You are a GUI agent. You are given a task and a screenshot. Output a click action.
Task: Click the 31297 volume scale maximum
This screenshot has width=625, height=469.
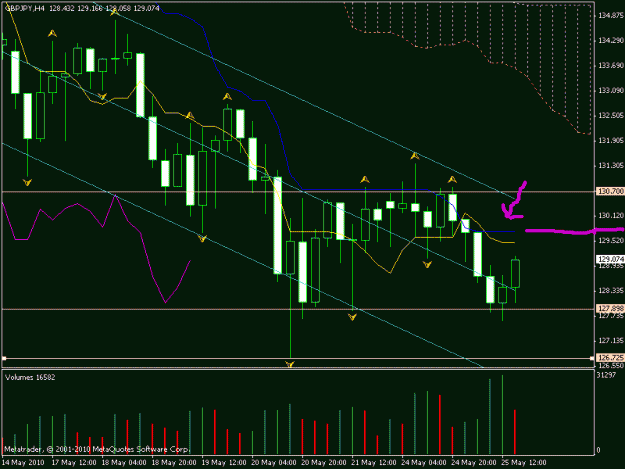pyautogui.click(x=606, y=375)
